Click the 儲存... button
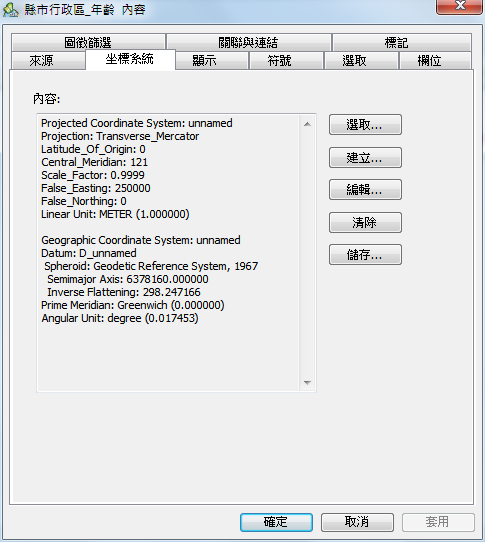Screen dimensions: 485x542 (365, 255)
